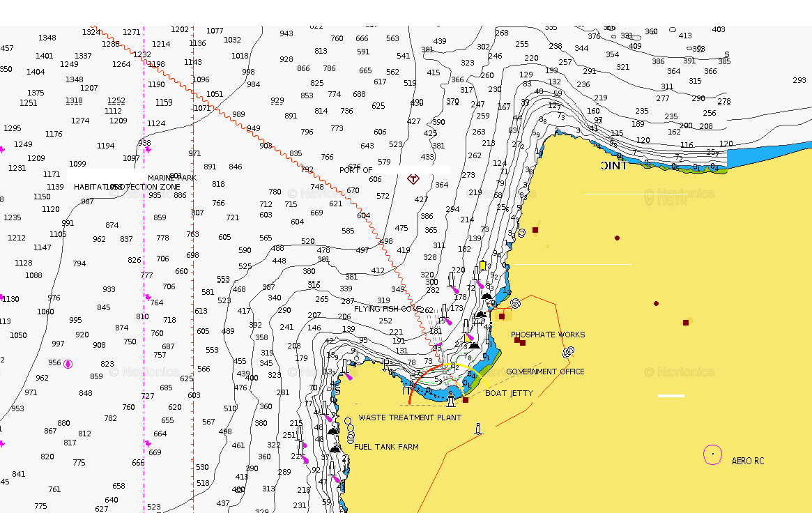Click the lighthouse symbol beside Boat Jetty

click(451, 399)
